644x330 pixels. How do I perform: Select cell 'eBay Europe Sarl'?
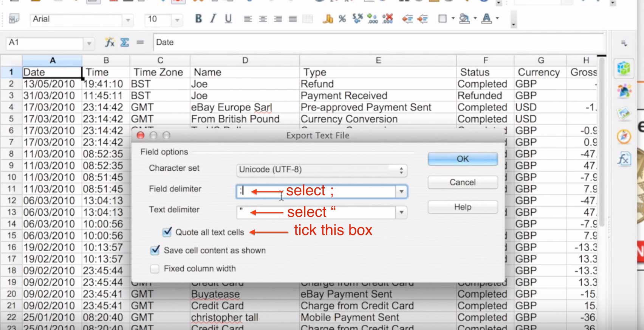pyautogui.click(x=245, y=107)
